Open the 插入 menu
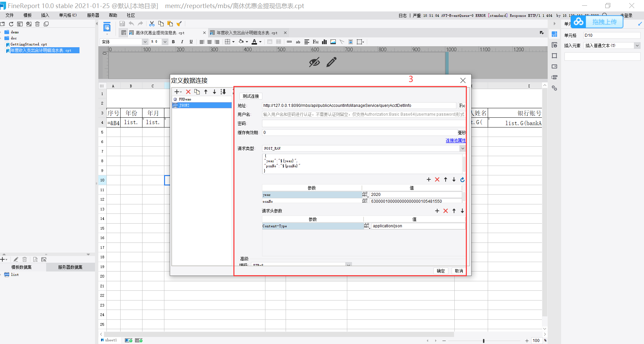 click(x=45, y=15)
